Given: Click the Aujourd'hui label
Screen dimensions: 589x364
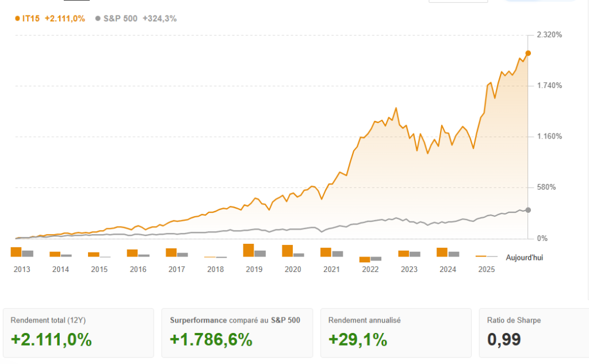Looking at the screenshot, I should (524, 258).
